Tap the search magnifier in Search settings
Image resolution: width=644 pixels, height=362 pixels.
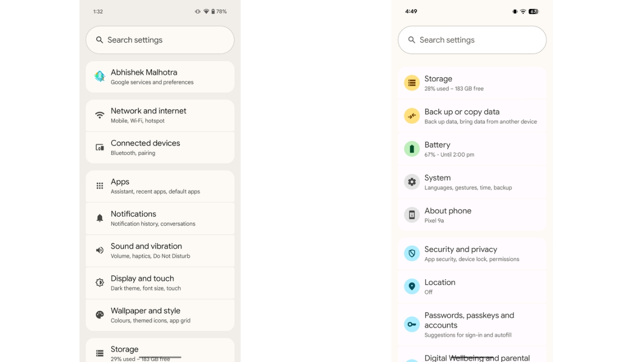tap(99, 40)
